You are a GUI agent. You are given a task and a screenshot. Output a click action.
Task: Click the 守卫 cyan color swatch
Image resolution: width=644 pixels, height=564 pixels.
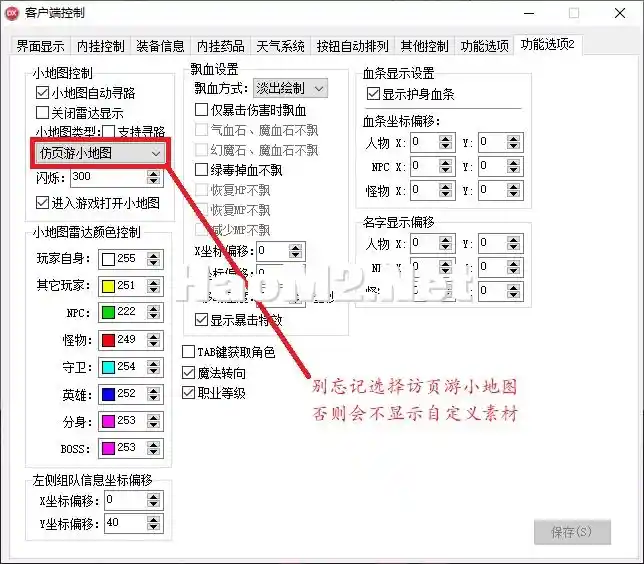(x=108, y=367)
